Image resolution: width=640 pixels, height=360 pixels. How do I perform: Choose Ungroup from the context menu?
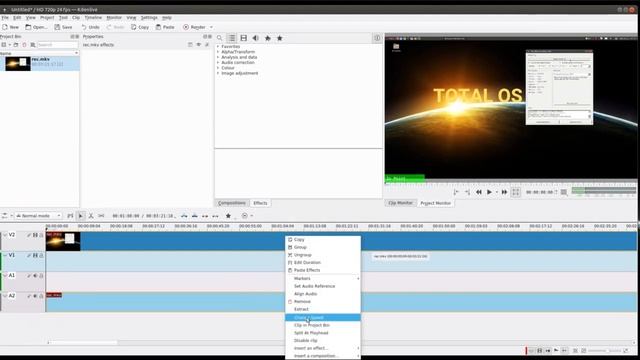[323, 255]
